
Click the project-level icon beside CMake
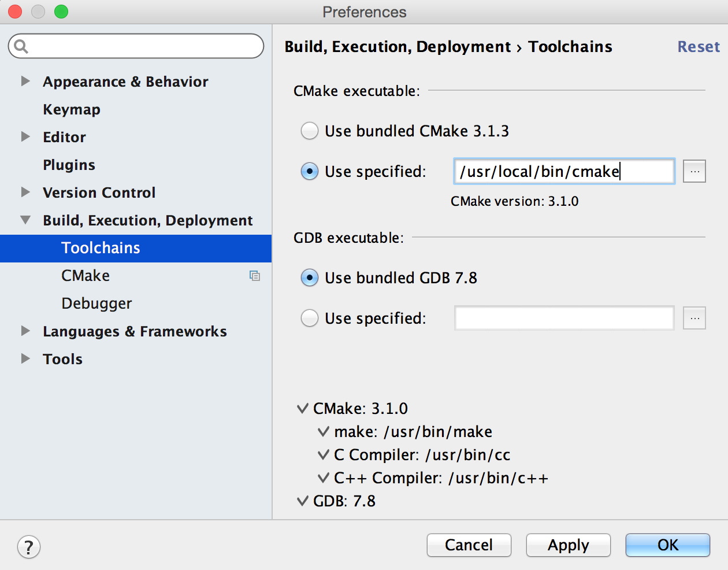pos(254,276)
